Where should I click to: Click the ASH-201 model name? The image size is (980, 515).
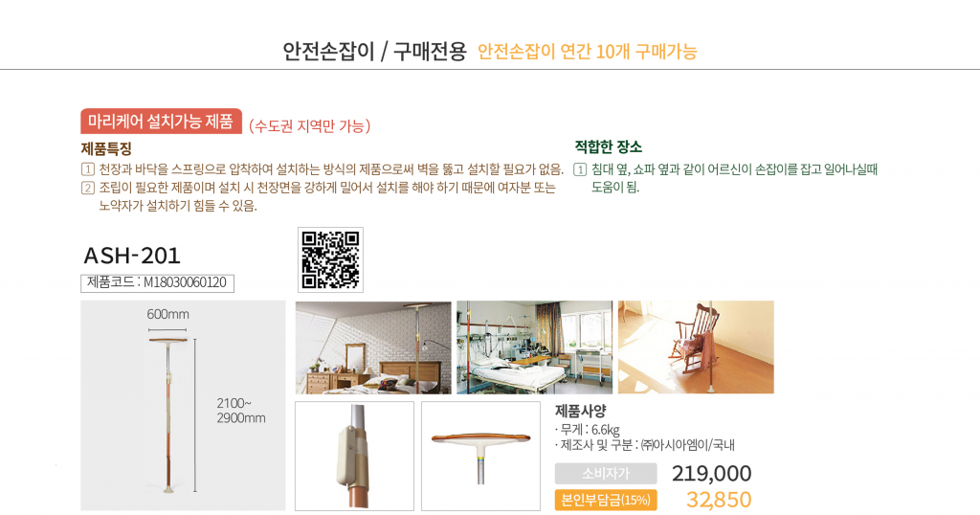tap(132, 256)
